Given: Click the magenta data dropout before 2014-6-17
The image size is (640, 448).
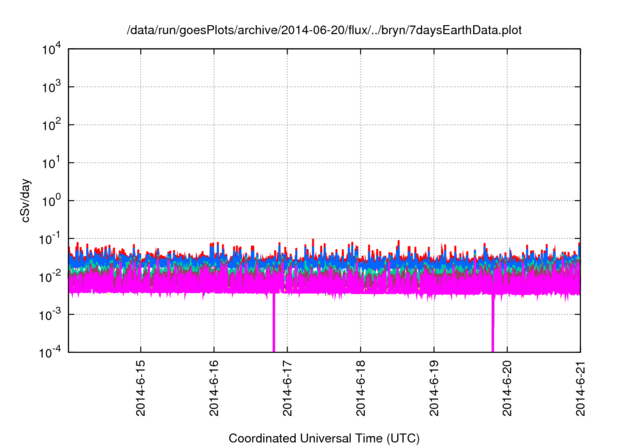Looking at the screenshot, I should 273,322.
